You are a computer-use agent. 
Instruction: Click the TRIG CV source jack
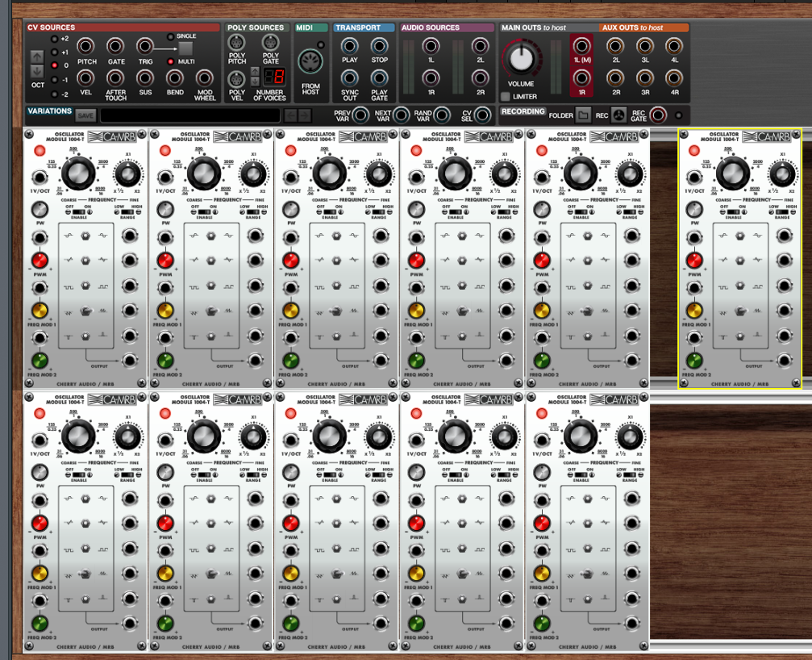pyautogui.click(x=145, y=47)
